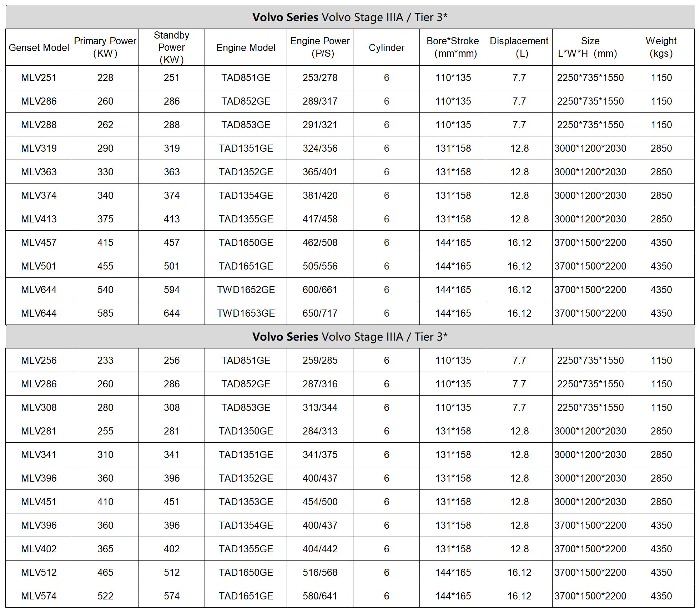The width and height of the screenshot is (700, 613).
Task: Click the engine power cell '454/500'
Action: [x=320, y=502]
